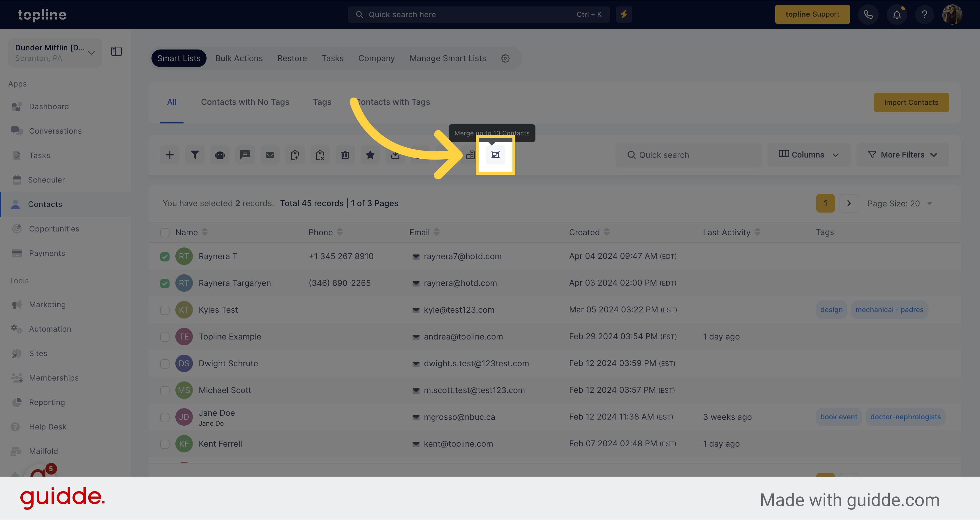The height and width of the screenshot is (520, 980).
Task: Open Payments in the sidebar
Action: point(47,253)
